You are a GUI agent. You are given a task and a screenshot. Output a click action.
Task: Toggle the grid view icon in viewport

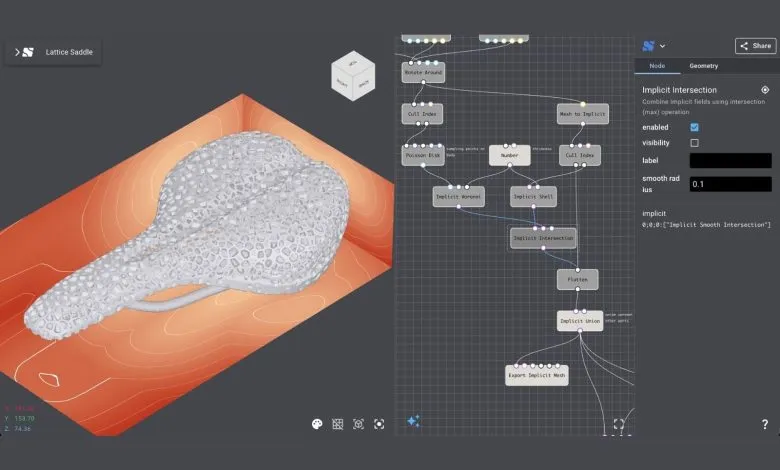(x=338, y=424)
